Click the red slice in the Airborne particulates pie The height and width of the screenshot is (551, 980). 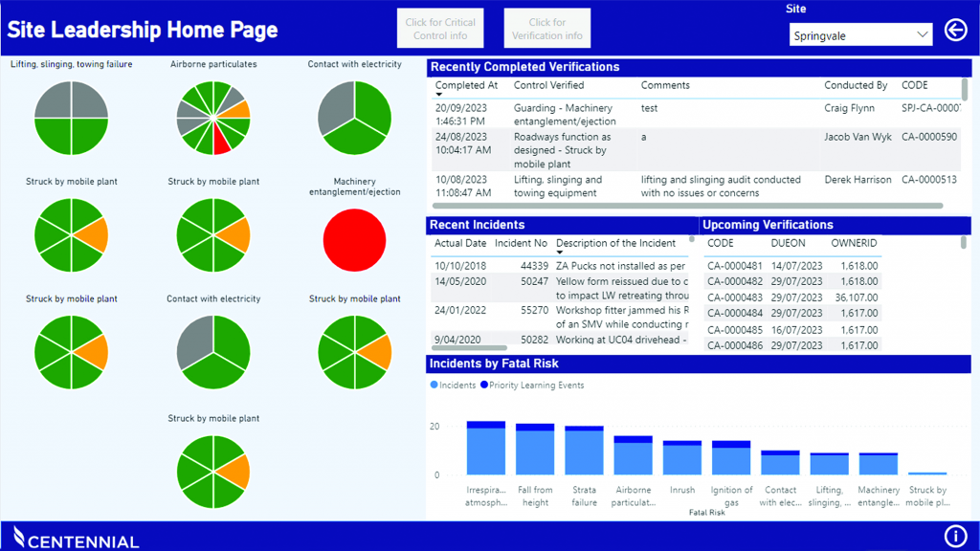[x=221, y=142]
